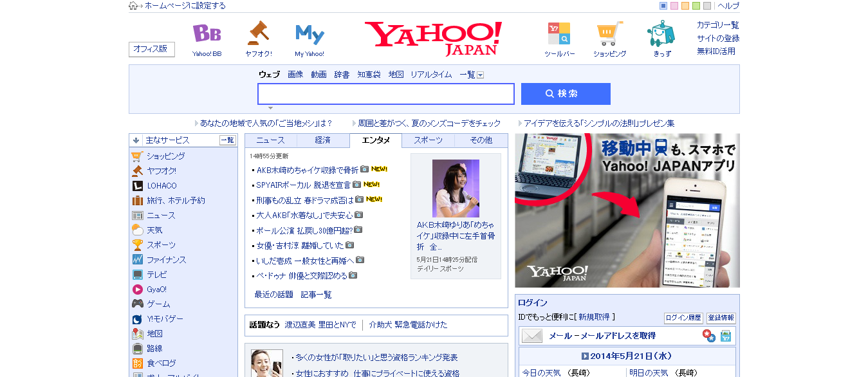Switch to the その他 topics tab

[481, 140]
